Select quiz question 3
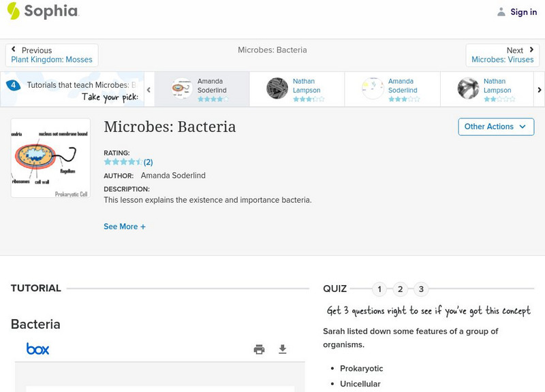Screen dimensions: 545x392 (421, 289)
